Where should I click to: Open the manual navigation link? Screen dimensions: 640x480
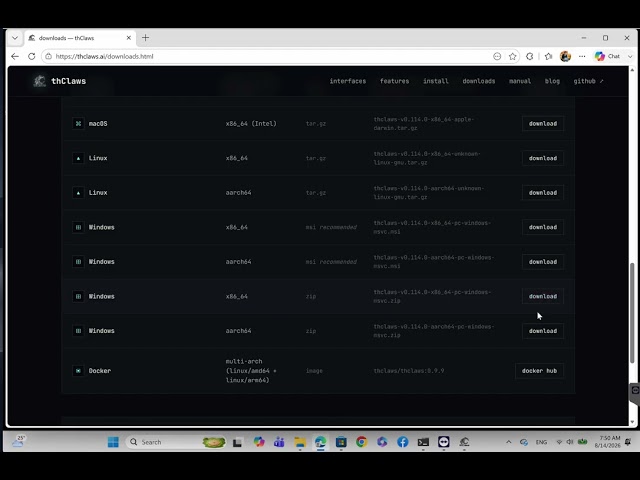[520, 81]
